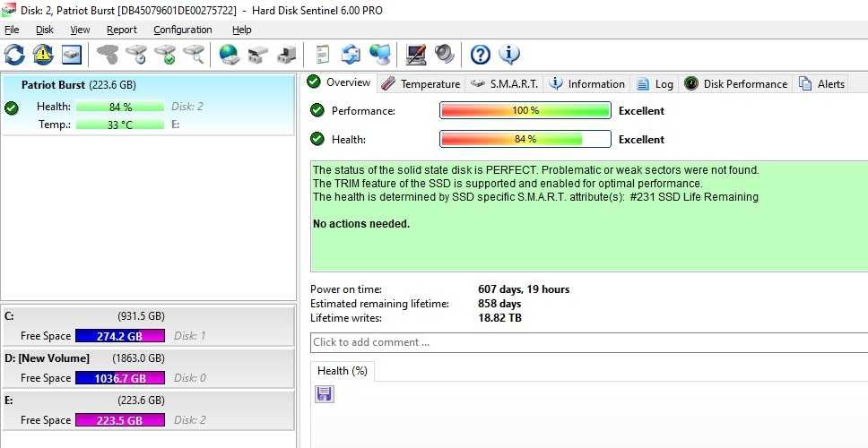Open the Disk menu
This screenshot has height=448, width=868.
click(45, 30)
